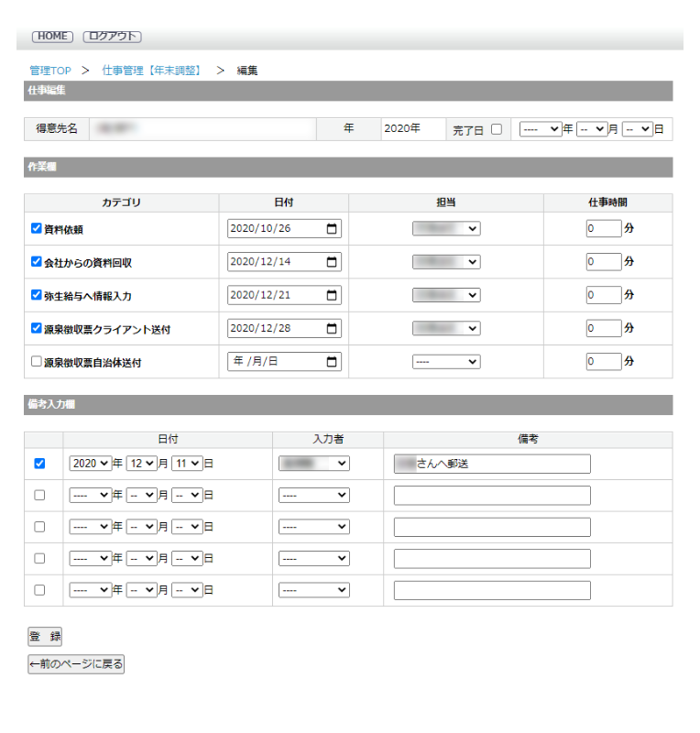The width and height of the screenshot is (700, 733).
Task: Open the month dropdown showing 12 in 備考
Action: tap(141, 464)
